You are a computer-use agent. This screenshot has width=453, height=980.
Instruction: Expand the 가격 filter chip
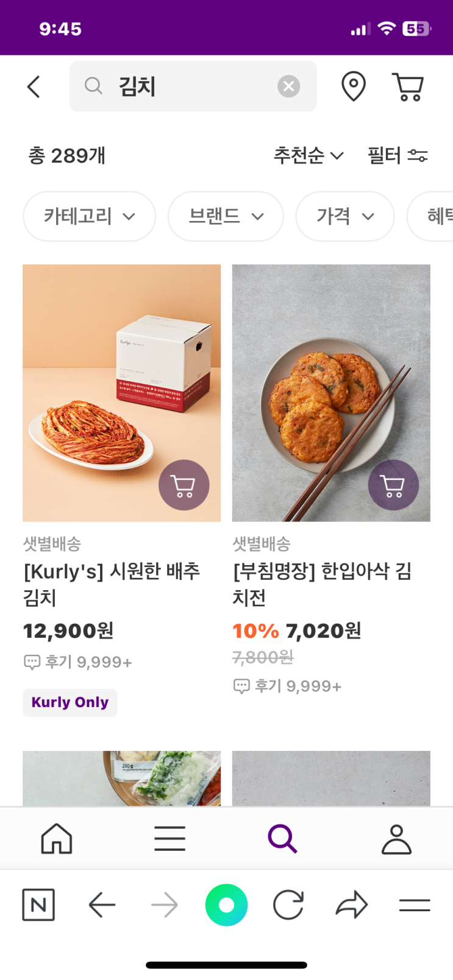(x=344, y=216)
